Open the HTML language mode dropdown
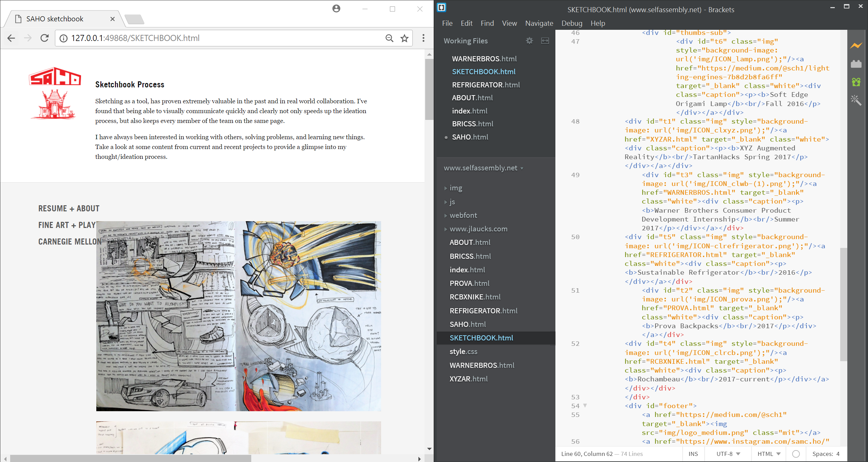 pos(767,454)
